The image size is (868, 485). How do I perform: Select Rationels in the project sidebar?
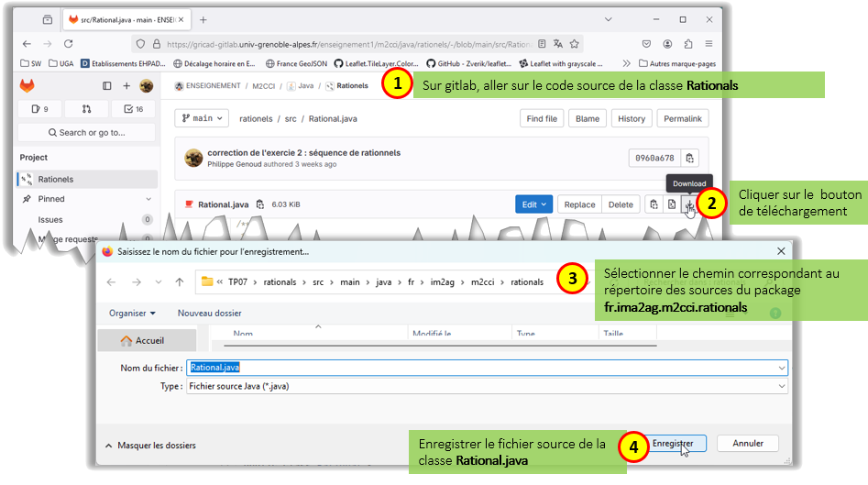pos(87,180)
